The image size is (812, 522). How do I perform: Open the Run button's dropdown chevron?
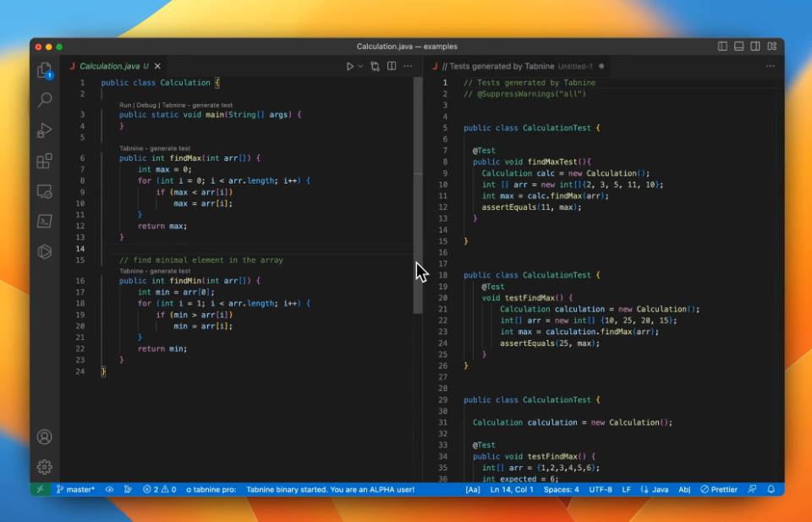pyautogui.click(x=359, y=65)
